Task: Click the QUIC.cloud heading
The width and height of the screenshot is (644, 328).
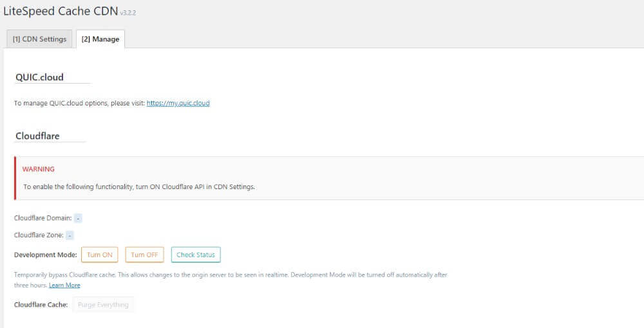Action: [39, 77]
